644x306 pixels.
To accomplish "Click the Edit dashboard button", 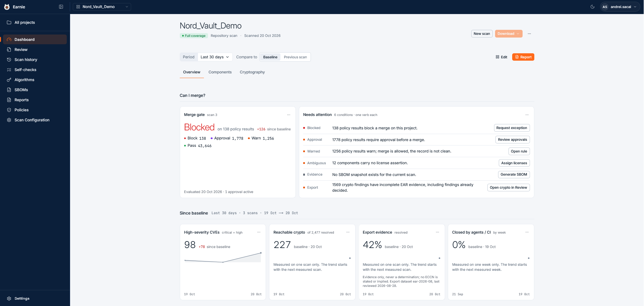I will [501, 57].
